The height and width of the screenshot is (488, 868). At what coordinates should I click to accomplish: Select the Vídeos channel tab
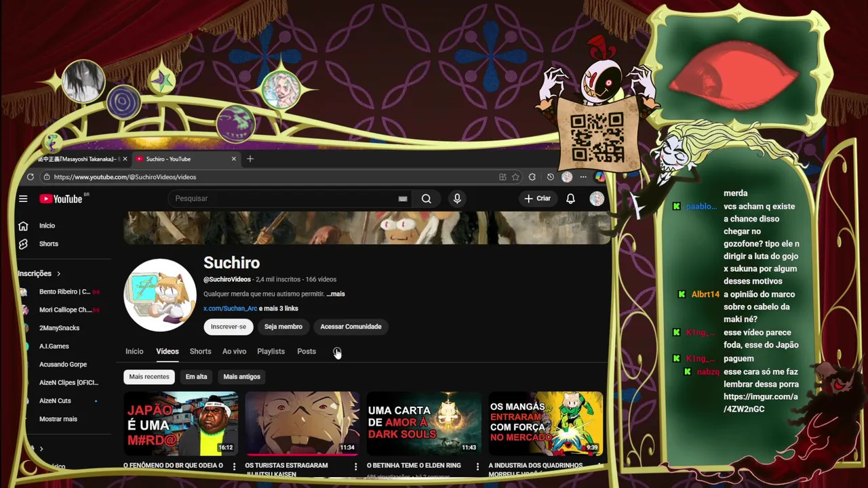coord(167,351)
